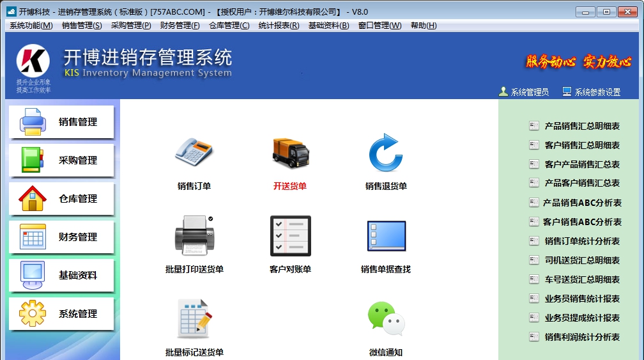Screen dimensions: 644x360
Task: Click the 微信通知 text label
Action: click(x=386, y=352)
